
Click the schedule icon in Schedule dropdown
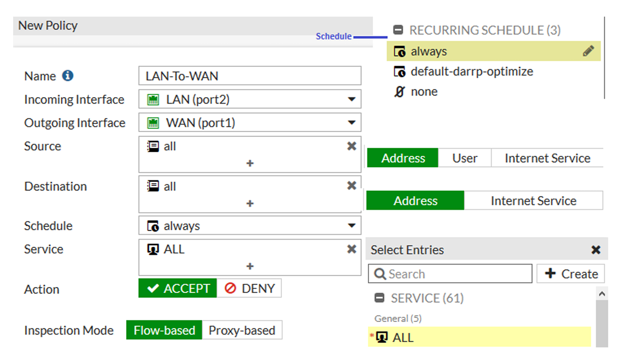(153, 226)
